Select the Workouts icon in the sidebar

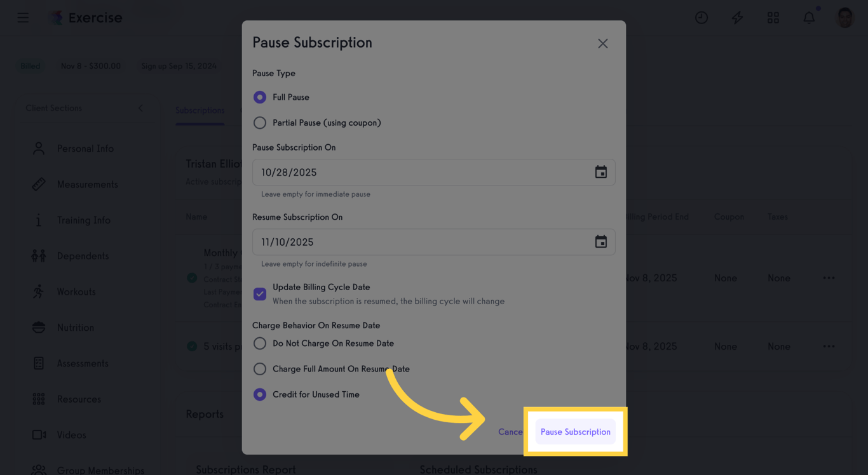click(38, 291)
